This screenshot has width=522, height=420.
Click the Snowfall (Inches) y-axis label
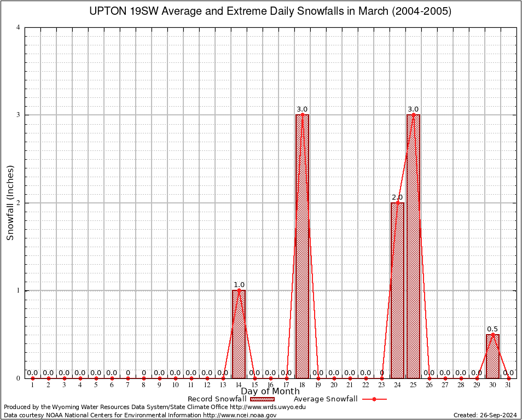10,202
